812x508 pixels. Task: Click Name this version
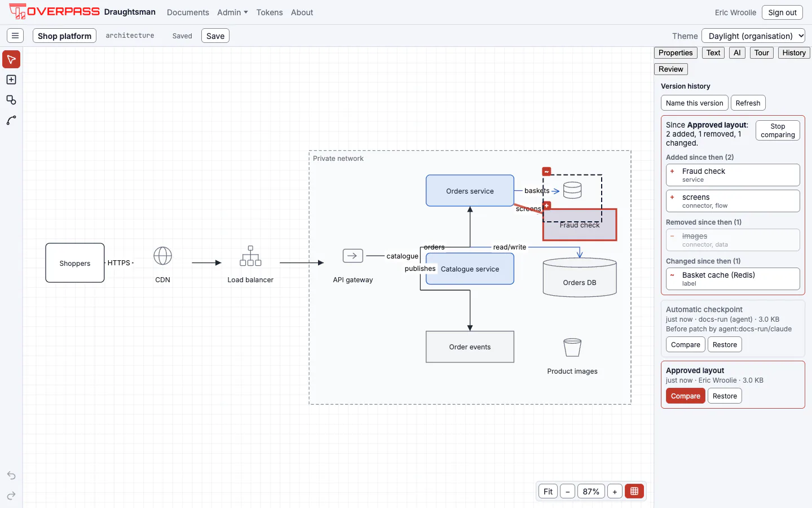tap(694, 103)
